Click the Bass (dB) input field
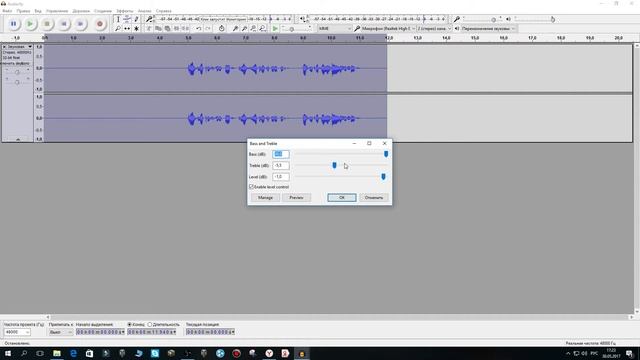 [x=281, y=154]
